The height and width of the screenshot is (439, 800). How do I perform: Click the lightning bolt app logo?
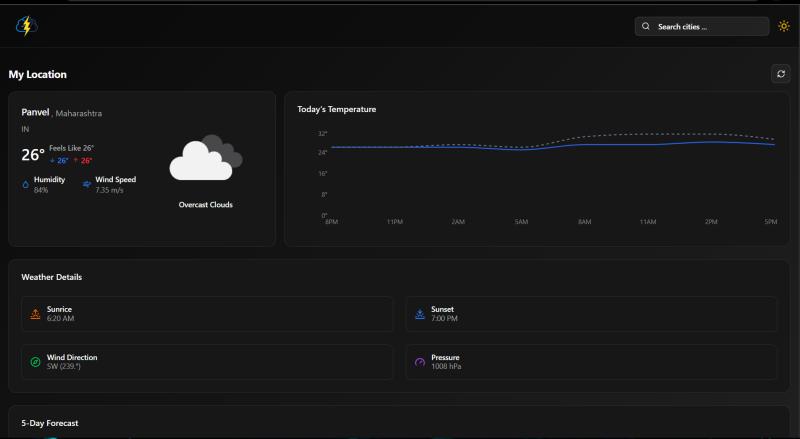click(x=26, y=27)
